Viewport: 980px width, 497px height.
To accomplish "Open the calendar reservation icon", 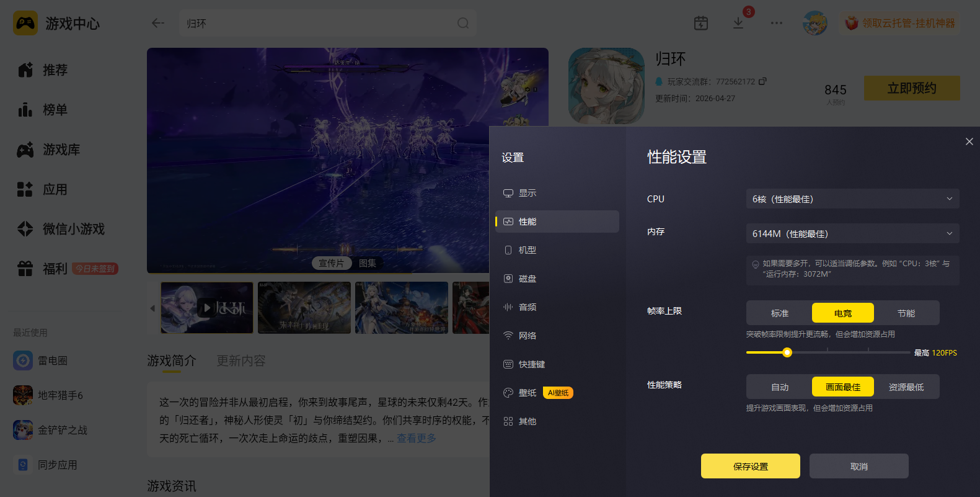I will [701, 23].
